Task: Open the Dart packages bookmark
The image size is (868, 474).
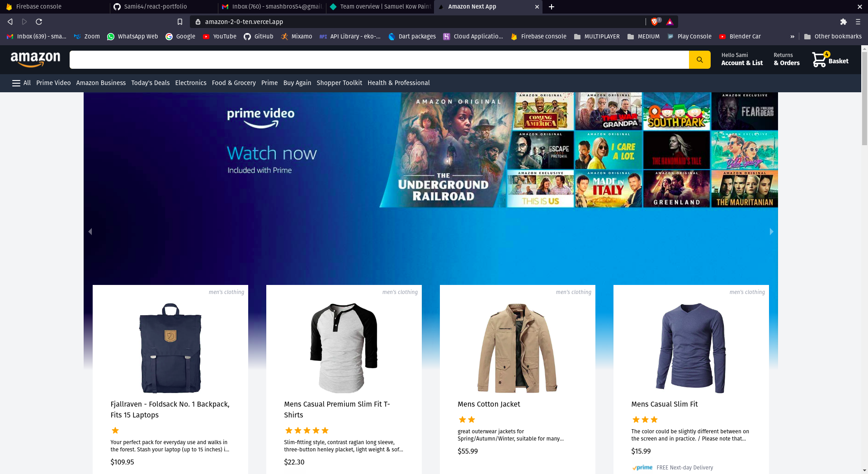Action: point(412,37)
